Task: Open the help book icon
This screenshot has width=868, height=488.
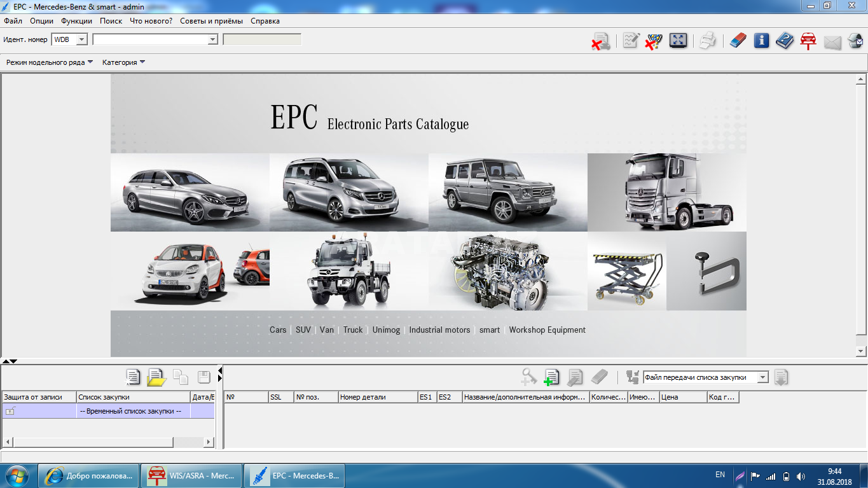Action: tap(785, 41)
